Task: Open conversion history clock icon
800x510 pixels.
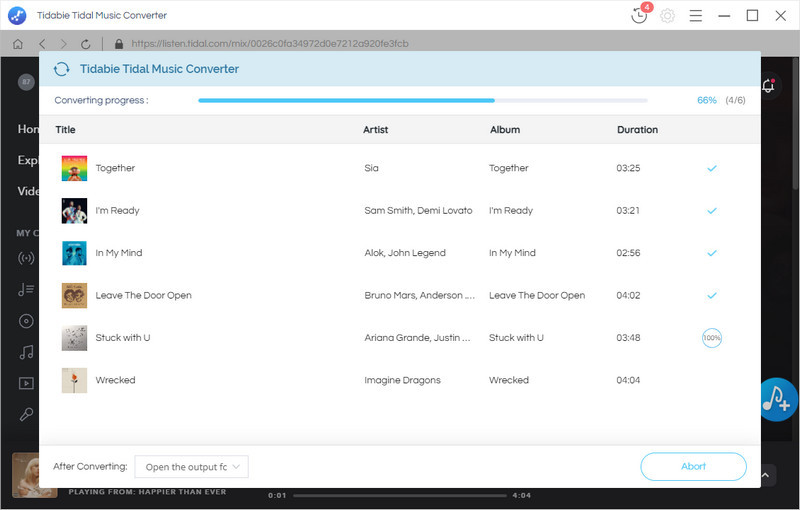Action: [x=640, y=16]
